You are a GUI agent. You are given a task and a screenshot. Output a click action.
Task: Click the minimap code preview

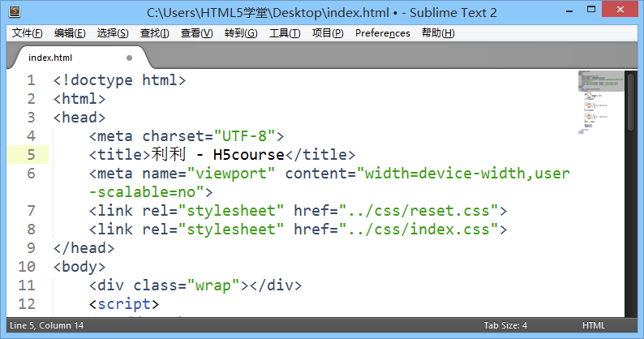pyautogui.click(x=600, y=102)
